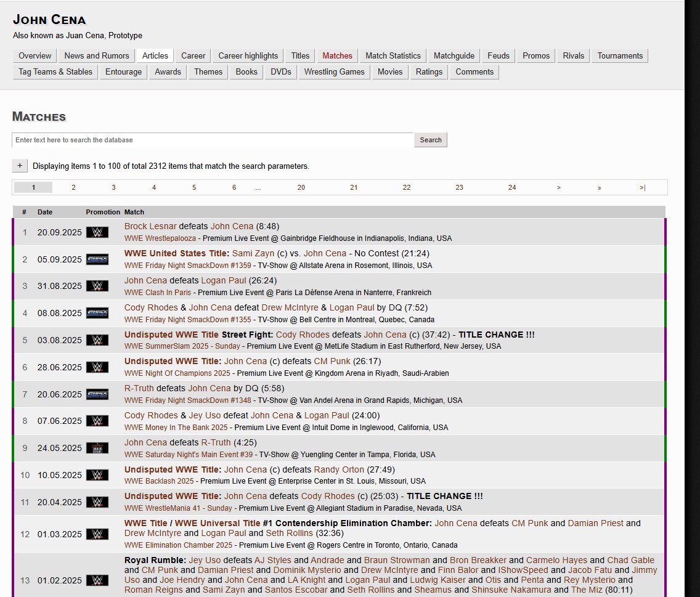700x597 pixels.
Task: Click the skip-ahead pages arrow (»)
Action: 599,187
